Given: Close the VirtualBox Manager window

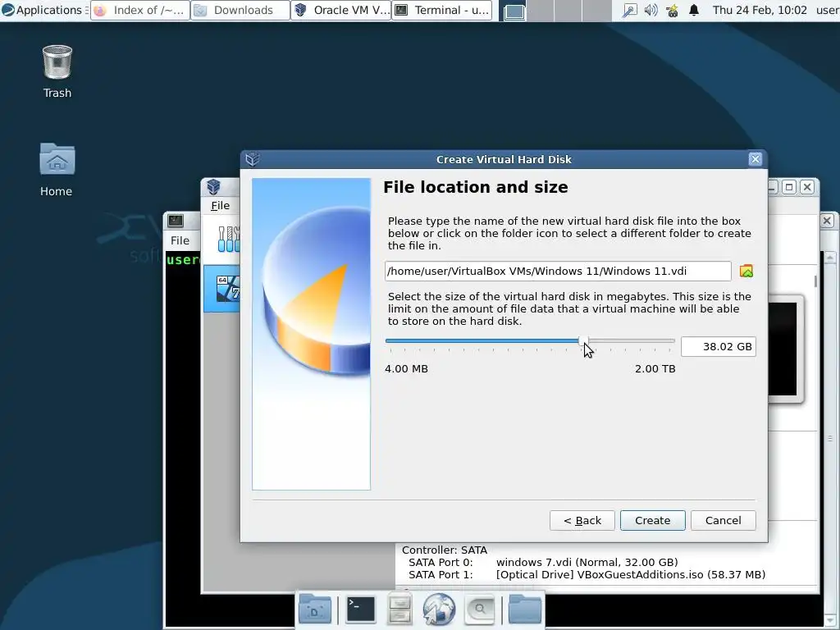Looking at the screenshot, I should 807,187.
